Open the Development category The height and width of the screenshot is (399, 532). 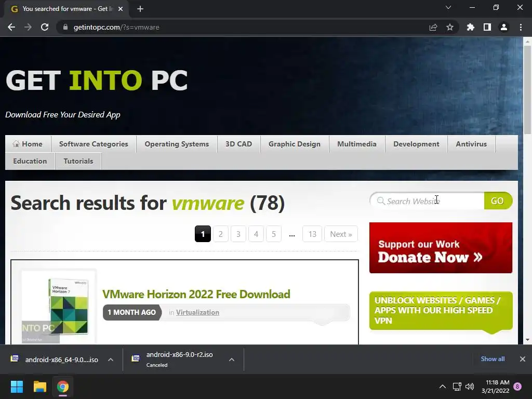[416, 144]
